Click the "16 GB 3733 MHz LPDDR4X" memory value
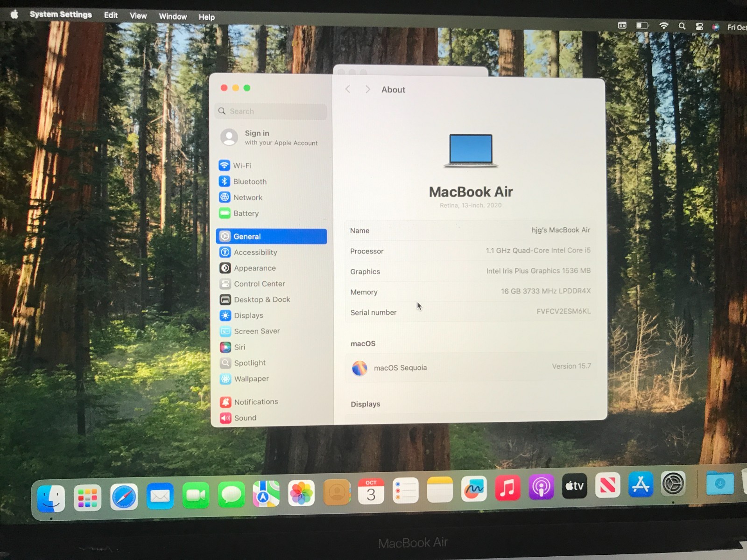The image size is (747, 560). point(546,291)
